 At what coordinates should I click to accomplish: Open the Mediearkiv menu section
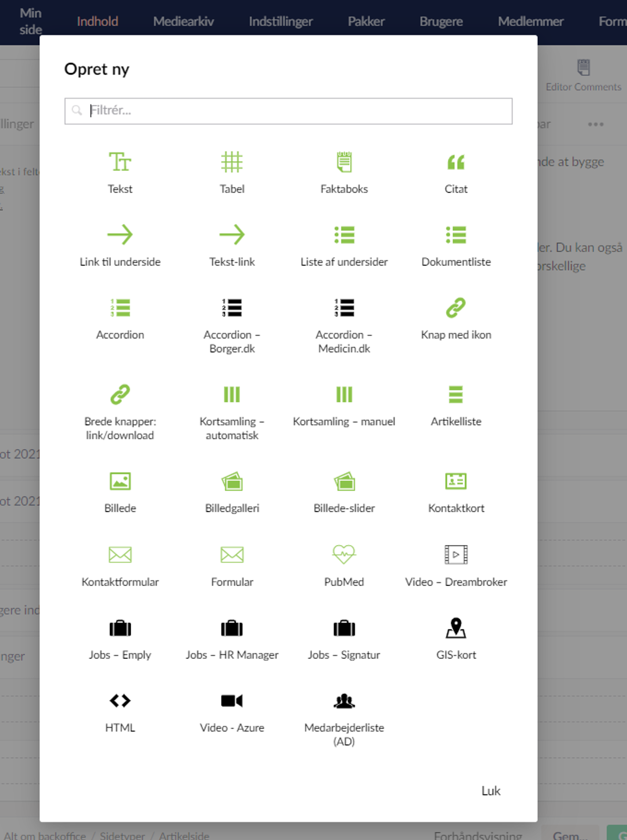coord(183,21)
